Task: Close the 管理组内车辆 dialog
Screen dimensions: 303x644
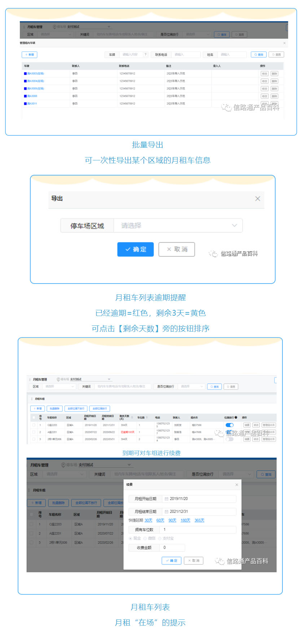Action: tap(284, 43)
